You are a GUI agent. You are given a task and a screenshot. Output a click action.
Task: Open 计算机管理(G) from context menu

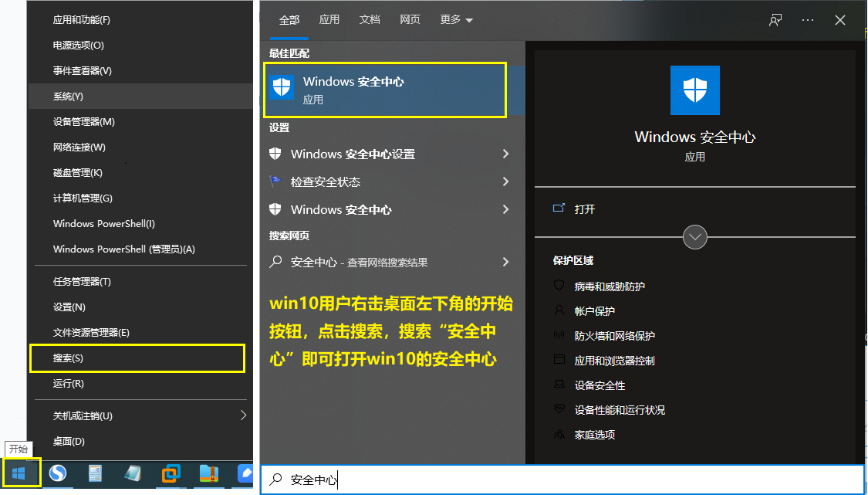(x=140, y=198)
